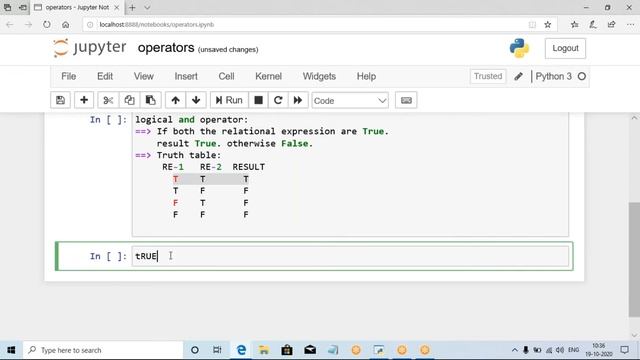
Task: Open the View menu
Action: click(x=144, y=76)
